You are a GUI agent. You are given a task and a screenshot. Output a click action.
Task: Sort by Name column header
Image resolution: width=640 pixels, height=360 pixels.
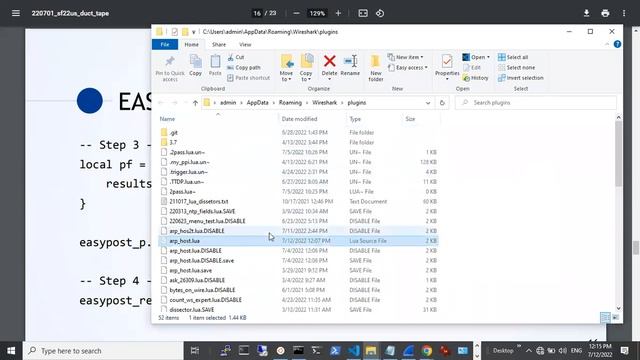pos(167,119)
